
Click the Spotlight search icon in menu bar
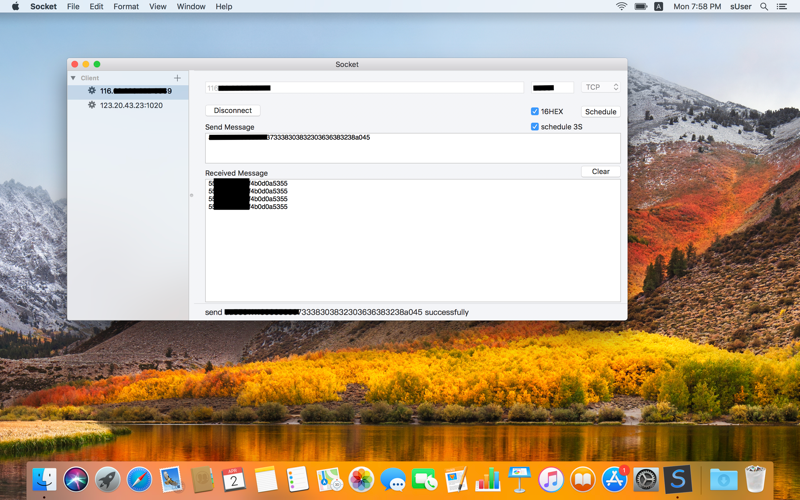coord(764,7)
